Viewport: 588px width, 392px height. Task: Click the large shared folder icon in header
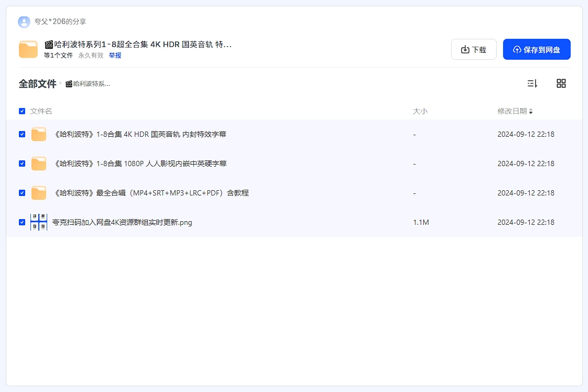pyautogui.click(x=28, y=49)
